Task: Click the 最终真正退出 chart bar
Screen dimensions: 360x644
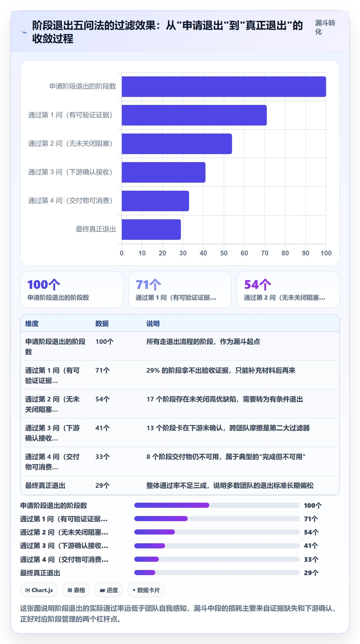Action: 151,229
